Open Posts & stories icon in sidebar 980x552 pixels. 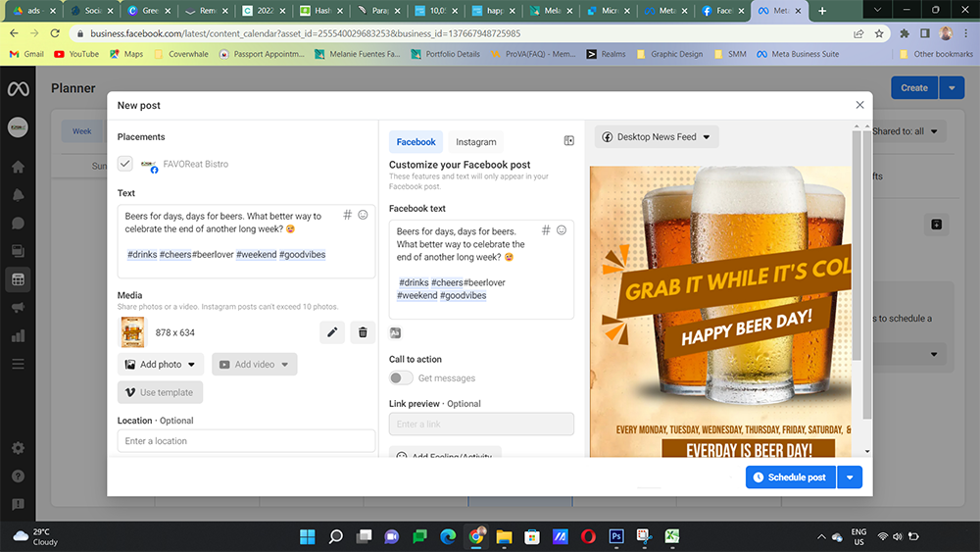pos(18,251)
